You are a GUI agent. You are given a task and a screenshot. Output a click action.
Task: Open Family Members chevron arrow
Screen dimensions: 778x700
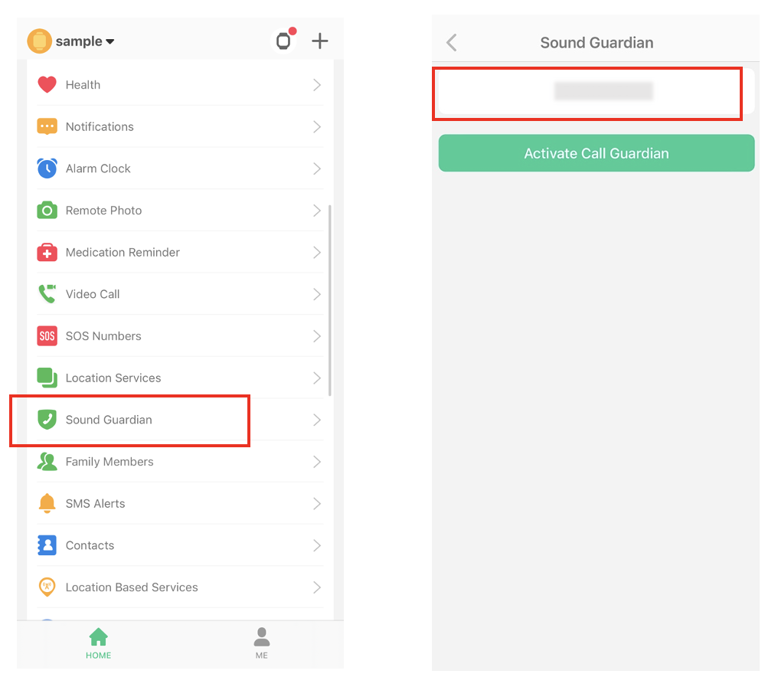(317, 462)
